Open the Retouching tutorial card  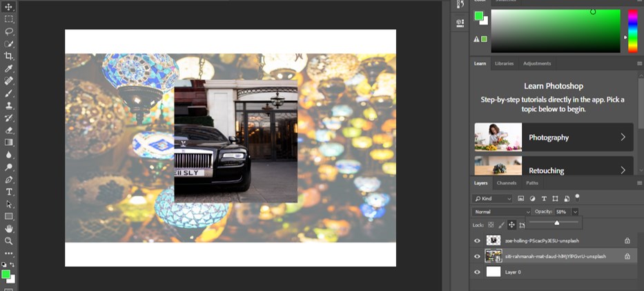point(554,165)
